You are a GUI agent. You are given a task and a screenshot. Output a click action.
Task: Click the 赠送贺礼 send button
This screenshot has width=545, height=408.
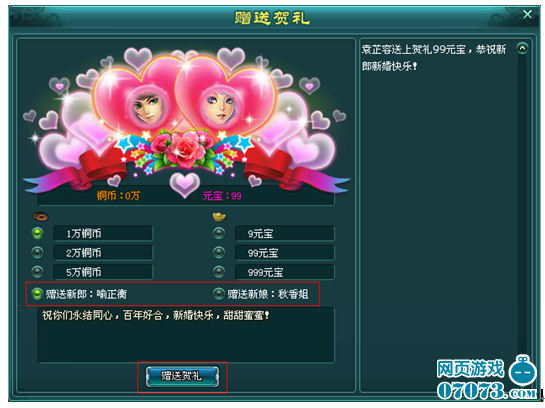tap(182, 376)
